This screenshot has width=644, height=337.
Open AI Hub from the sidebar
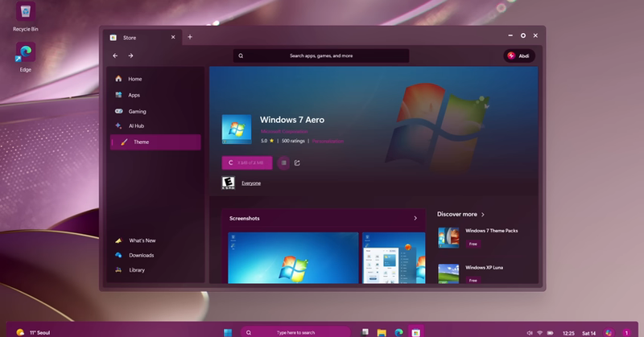(x=155, y=126)
